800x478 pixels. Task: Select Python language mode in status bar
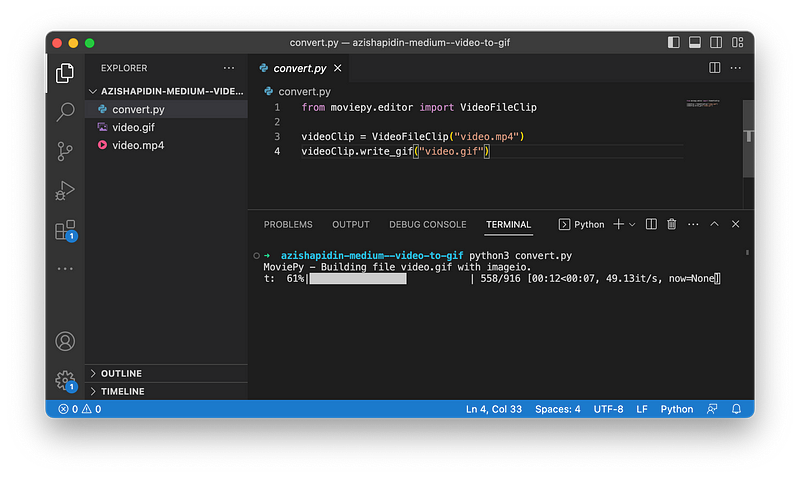pos(676,409)
